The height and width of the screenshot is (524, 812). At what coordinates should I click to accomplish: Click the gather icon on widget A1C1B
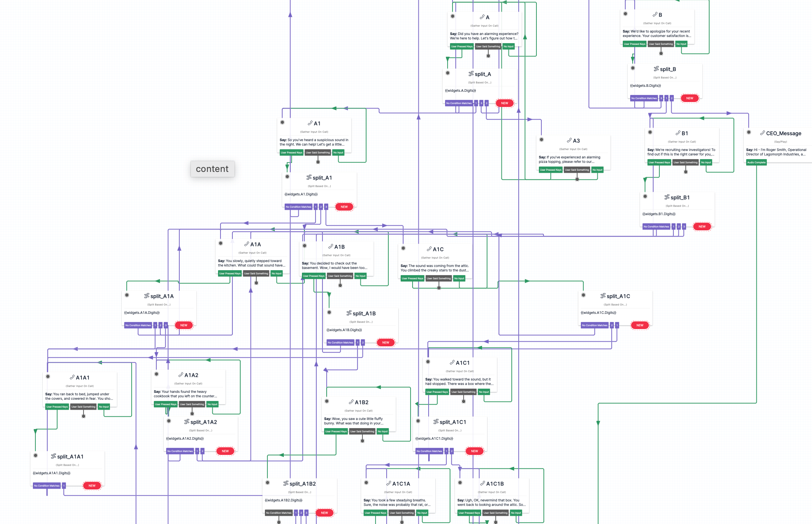pos(483,483)
